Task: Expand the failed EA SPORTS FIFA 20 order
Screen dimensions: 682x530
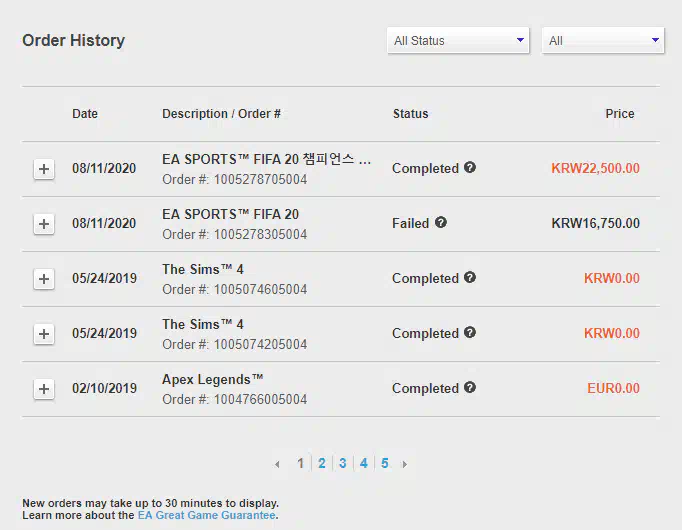Action: (44, 224)
